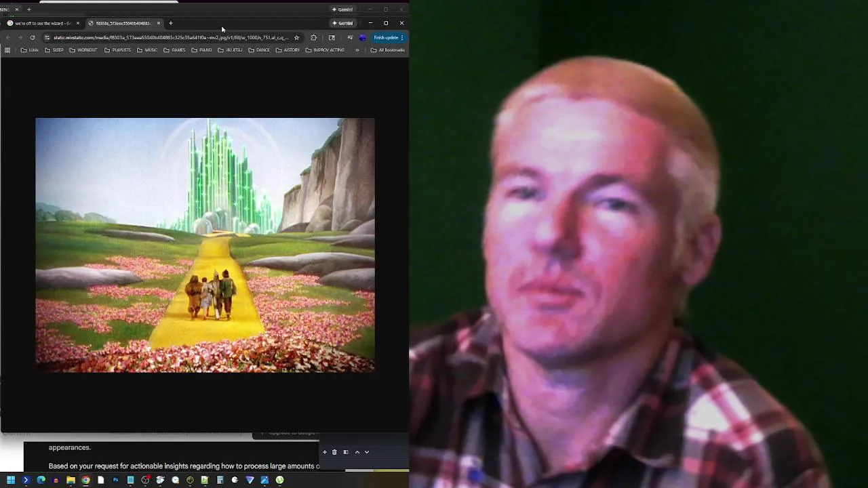Show more bookmarks with the double chevron
This screenshot has height=488, width=868.
(x=357, y=50)
